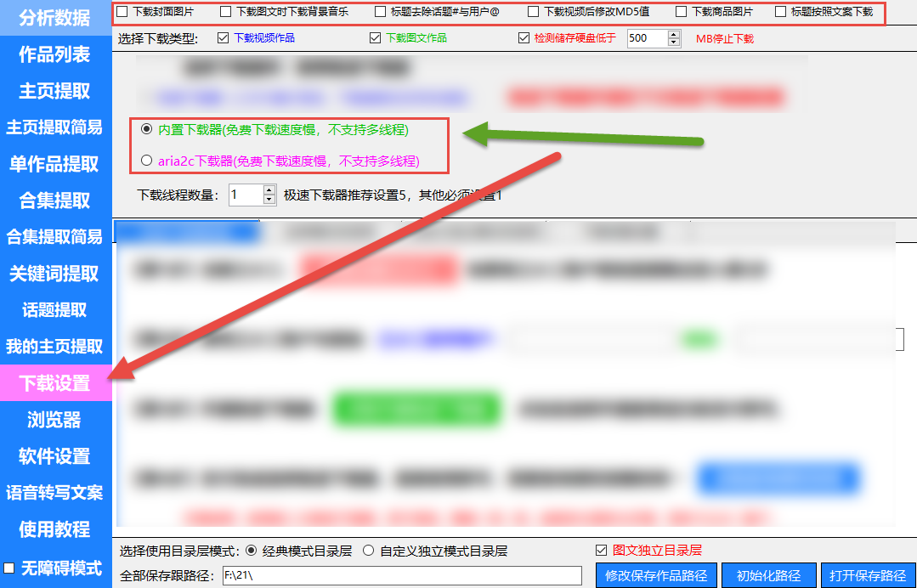Toggle 检测储存硬盘低于 checkbox
Viewport: 917px width, 588px height.
524,38
